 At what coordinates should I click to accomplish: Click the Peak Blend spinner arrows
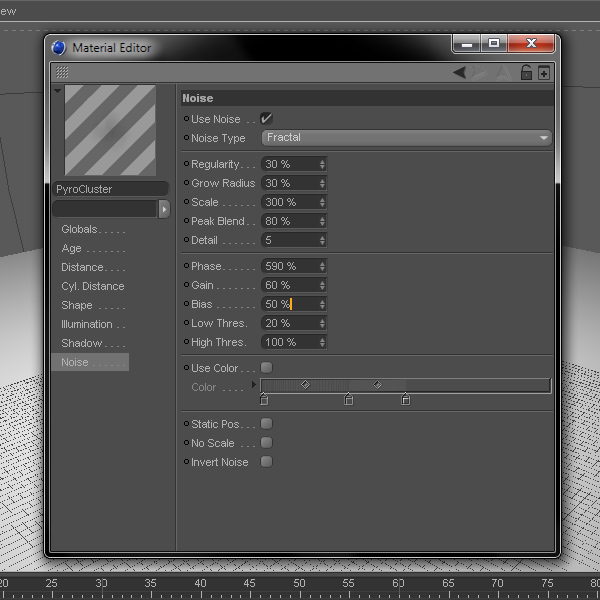pyautogui.click(x=322, y=221)
